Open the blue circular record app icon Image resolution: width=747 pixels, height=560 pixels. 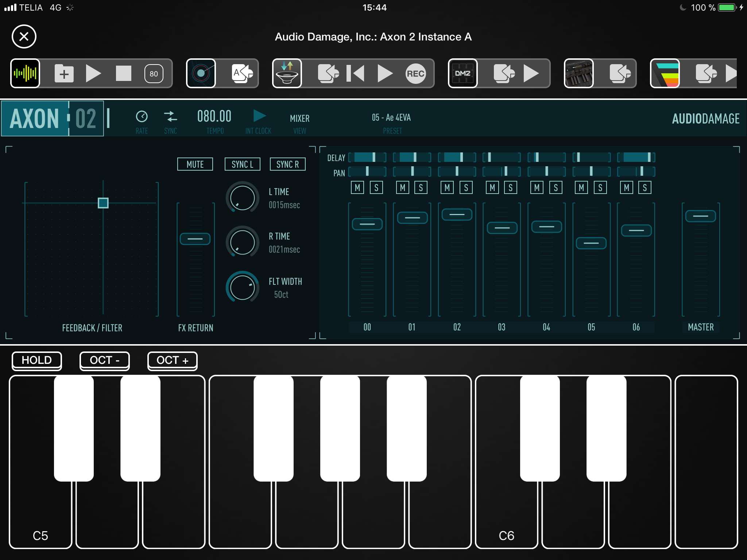click(x=201, y=73)
